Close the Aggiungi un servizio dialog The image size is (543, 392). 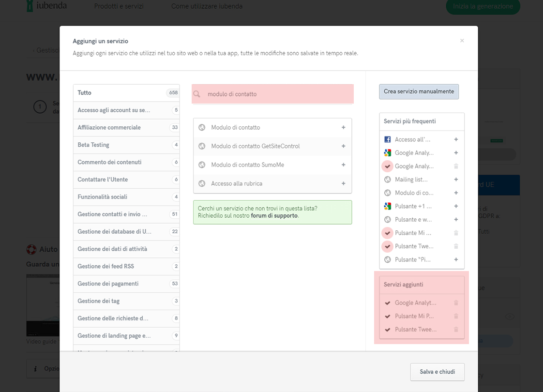pos(462,41)
